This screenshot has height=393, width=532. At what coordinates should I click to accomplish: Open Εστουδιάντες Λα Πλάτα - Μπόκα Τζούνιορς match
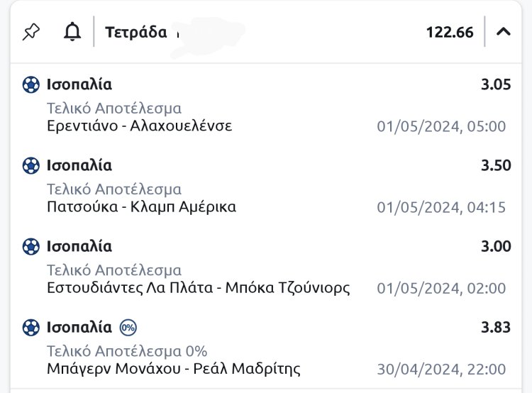(x=198, y=287)
